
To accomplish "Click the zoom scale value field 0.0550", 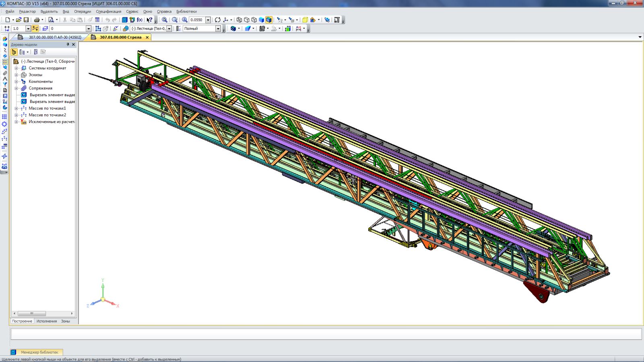I will 196,20.
